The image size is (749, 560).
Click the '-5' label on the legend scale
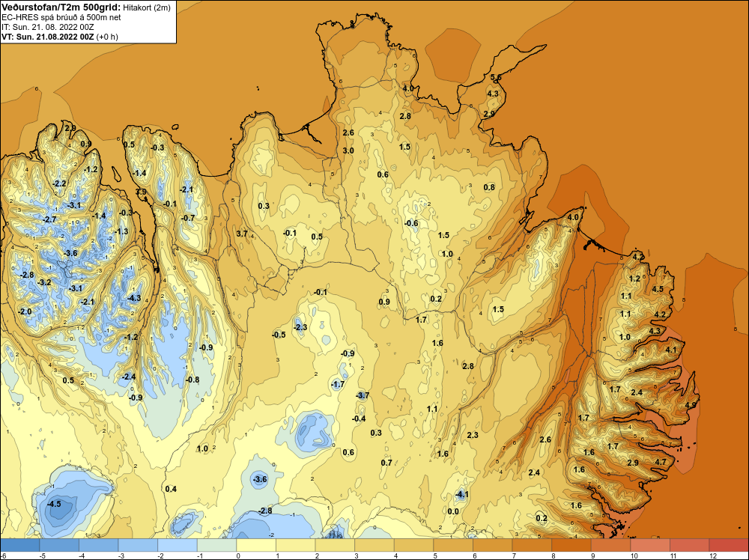[43, 556]
